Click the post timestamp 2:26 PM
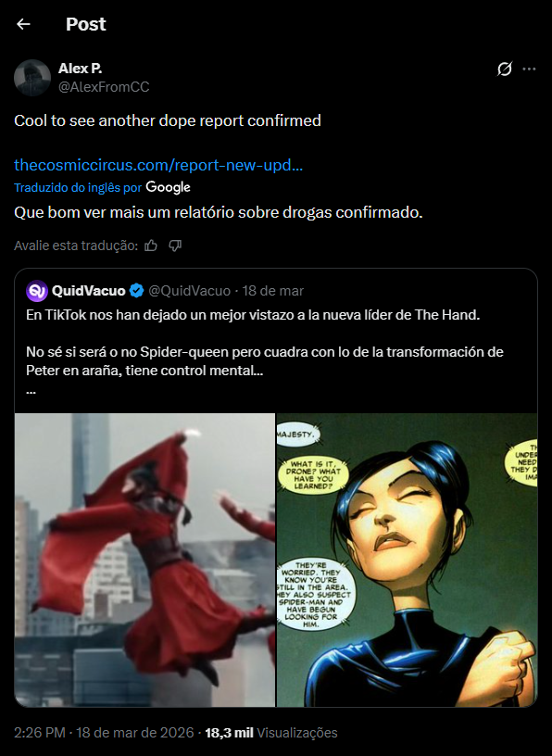Image resolution: width=552 pixels, height=756 pixels. tap(40, 733)
